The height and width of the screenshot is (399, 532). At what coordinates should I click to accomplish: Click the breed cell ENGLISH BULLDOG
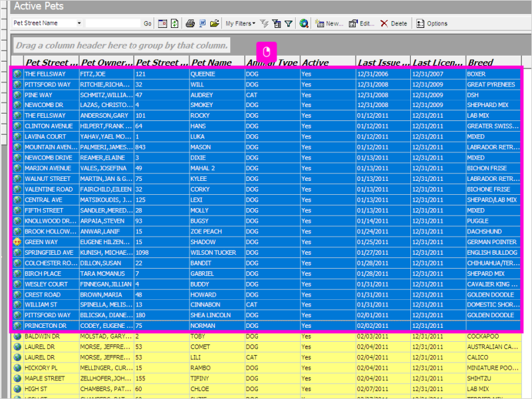492,253
